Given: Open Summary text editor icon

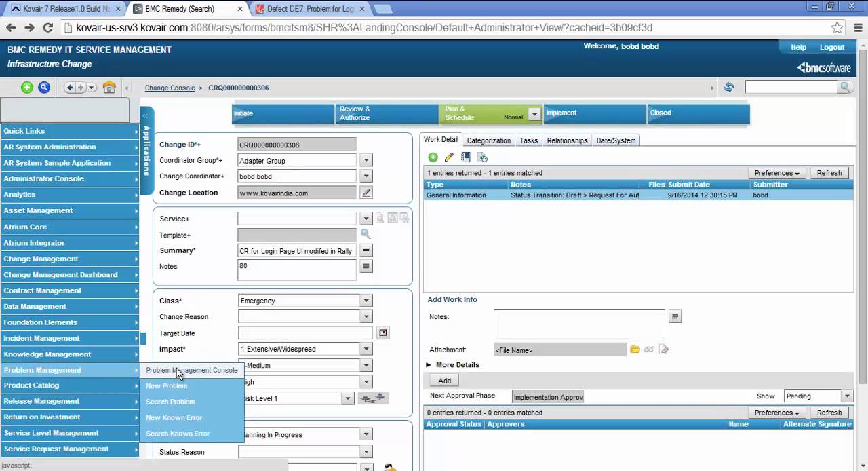Looking at the screenshot, I should pos(366,250).
